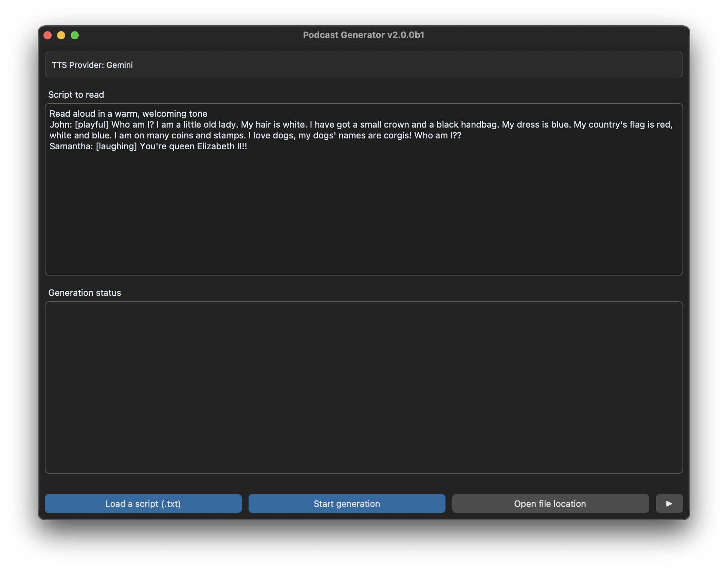Open the file location of the output
Image resolution: width=728 pixels, height=570 pixels.
coord(550,503)
